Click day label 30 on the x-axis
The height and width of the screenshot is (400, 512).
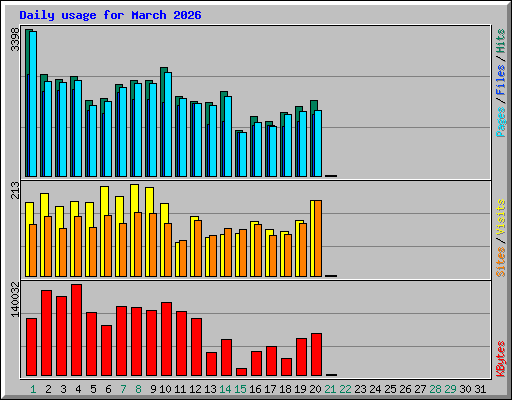point(465,389)
